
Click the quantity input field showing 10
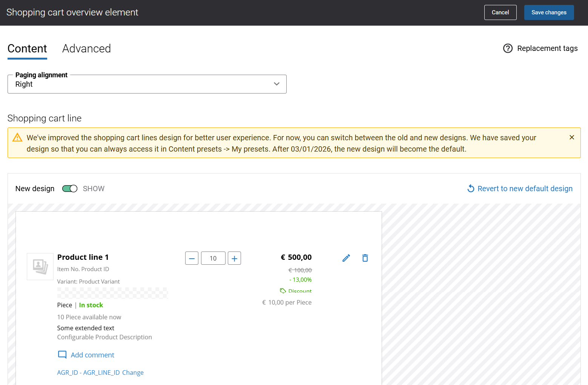(x=213, y=258)
